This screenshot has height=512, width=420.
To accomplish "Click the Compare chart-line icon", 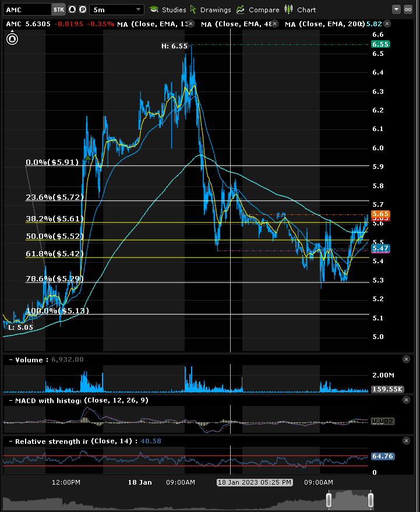I will coord(241,9).
